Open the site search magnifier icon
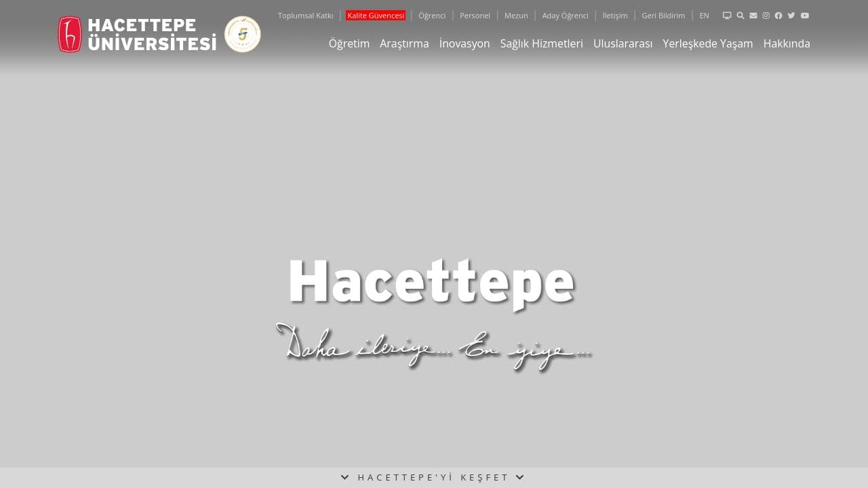Image resolution: width=868 pixels, height=488 pixels. pyautogui.click(x=740, y=15)
